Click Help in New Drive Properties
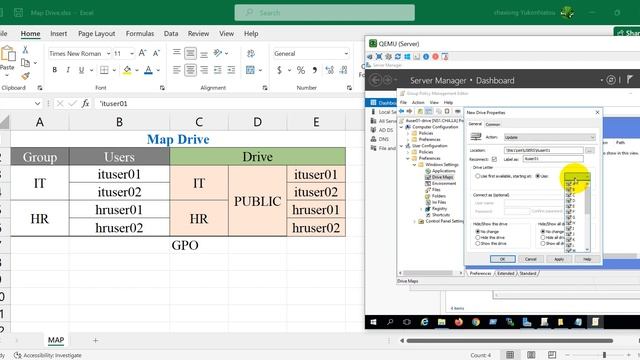Viewport: 640px width, 360px height. click(587, 259)
